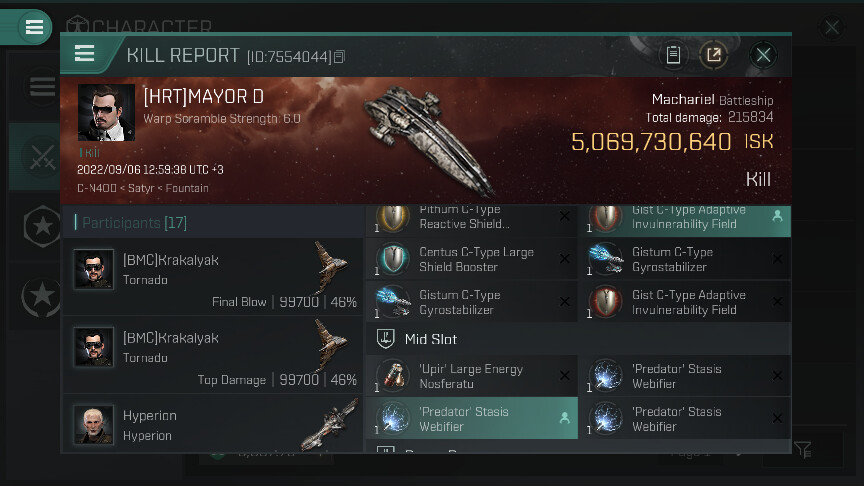Open the Kill Report hamburger menu
The height and width of the screenshot is (486, 864).
pos(84,54)
